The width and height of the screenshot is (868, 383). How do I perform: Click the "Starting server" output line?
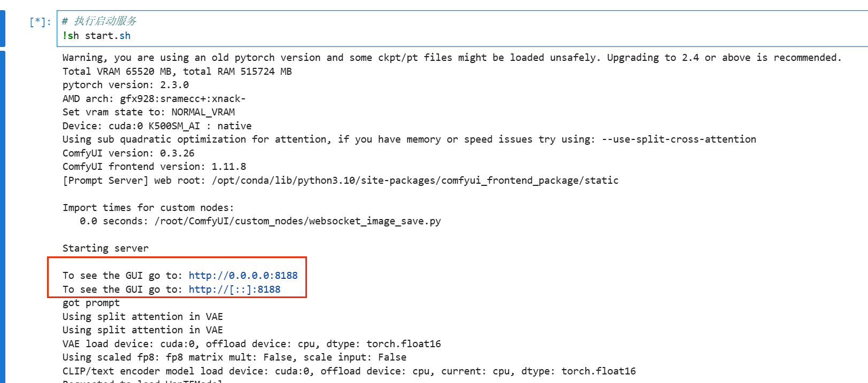pyautogui.click(x=105, y=248)
